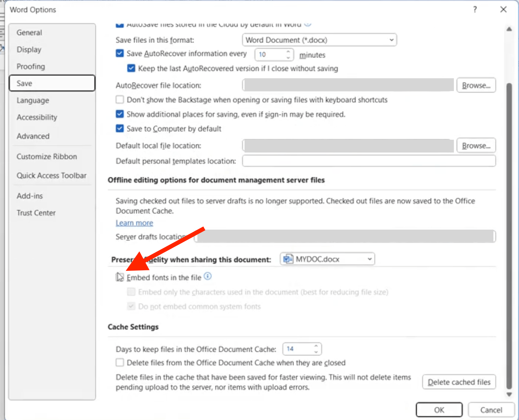This screenshot has height=420, width=519.
Task: Enable Delete files from Office Document Cache checkbox
Action: pyautogui.click(x=120, y=363)
